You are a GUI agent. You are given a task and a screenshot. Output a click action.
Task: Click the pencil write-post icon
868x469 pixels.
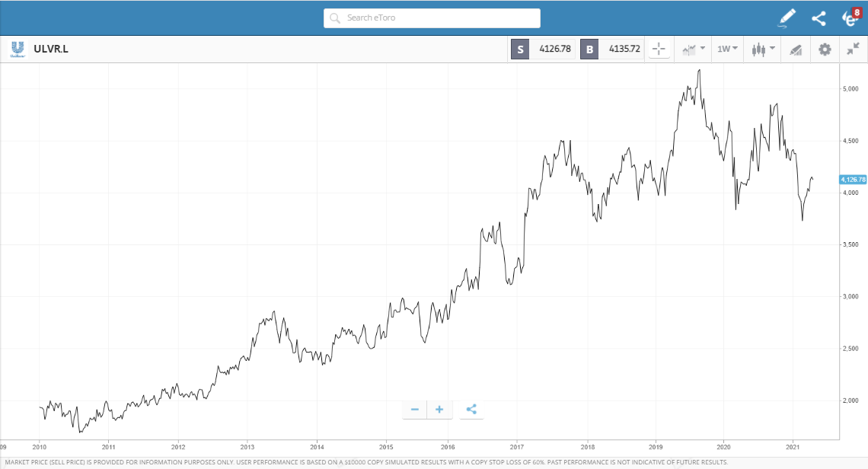pos(787,18)
